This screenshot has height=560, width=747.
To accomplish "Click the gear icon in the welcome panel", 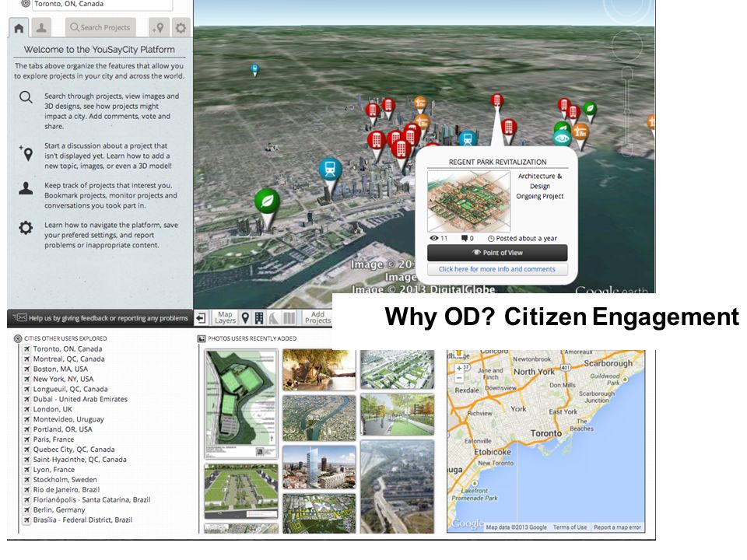I will pos(26,228).
